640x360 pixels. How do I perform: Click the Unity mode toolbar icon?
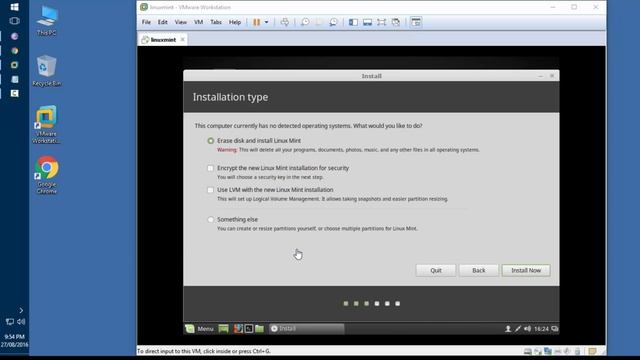[x=396, y=22]
